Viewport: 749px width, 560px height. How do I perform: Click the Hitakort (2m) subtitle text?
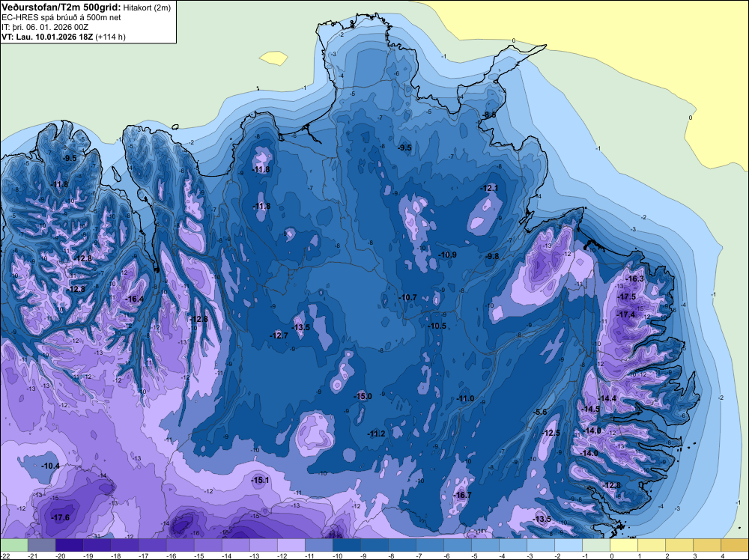[x=147, y=7]
